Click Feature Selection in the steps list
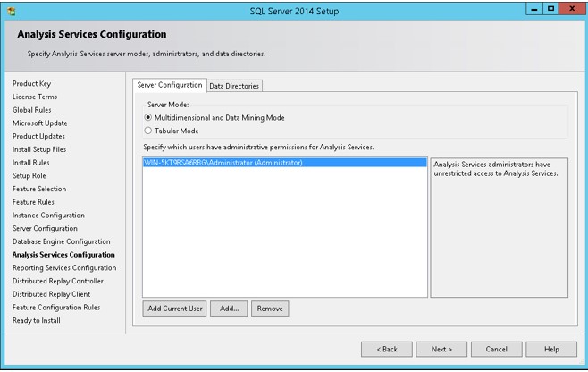This screenshot has height=372, width=588. tap(39, 189)
